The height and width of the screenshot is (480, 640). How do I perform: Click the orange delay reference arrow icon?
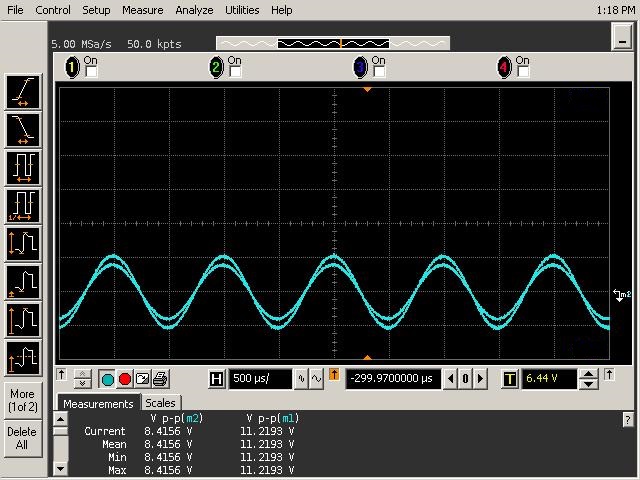pos(334,374)
